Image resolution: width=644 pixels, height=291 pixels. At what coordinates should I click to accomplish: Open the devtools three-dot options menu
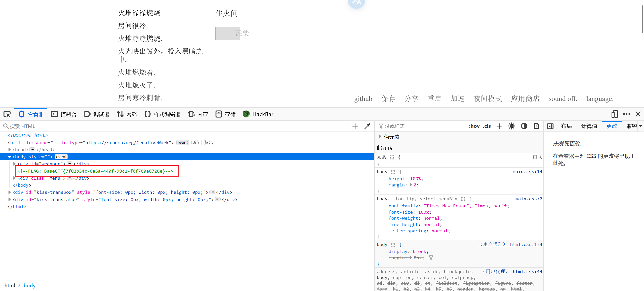click(x=626, y=114)
